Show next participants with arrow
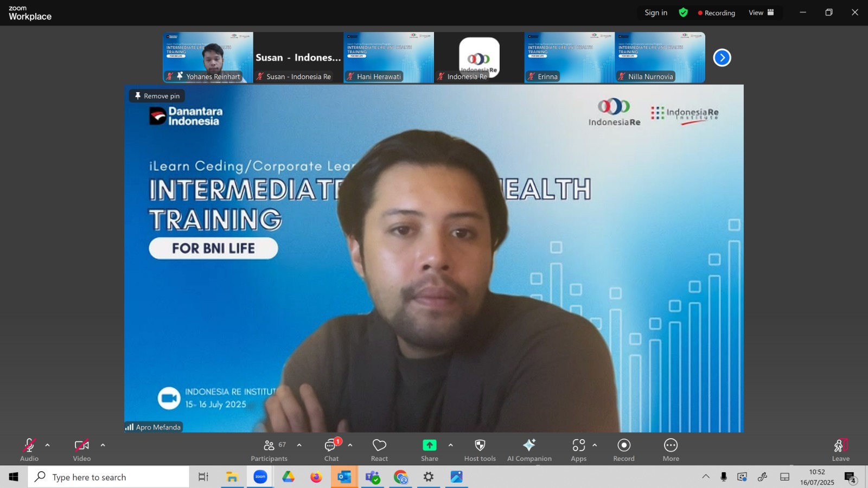868x488 pixels. pyautogui.click(x=722, y=57)
